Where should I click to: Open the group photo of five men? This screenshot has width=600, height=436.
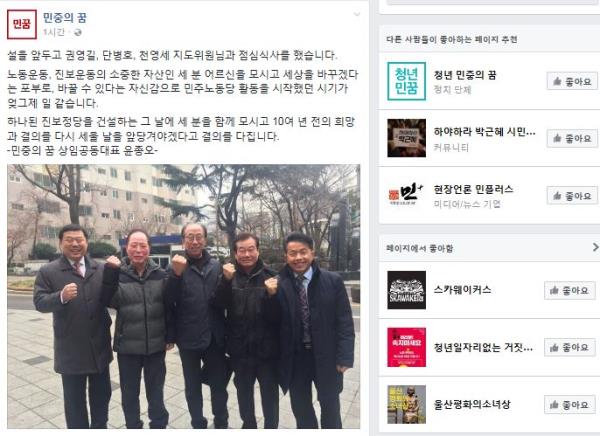pyautogui.click(x=184, y=297)
